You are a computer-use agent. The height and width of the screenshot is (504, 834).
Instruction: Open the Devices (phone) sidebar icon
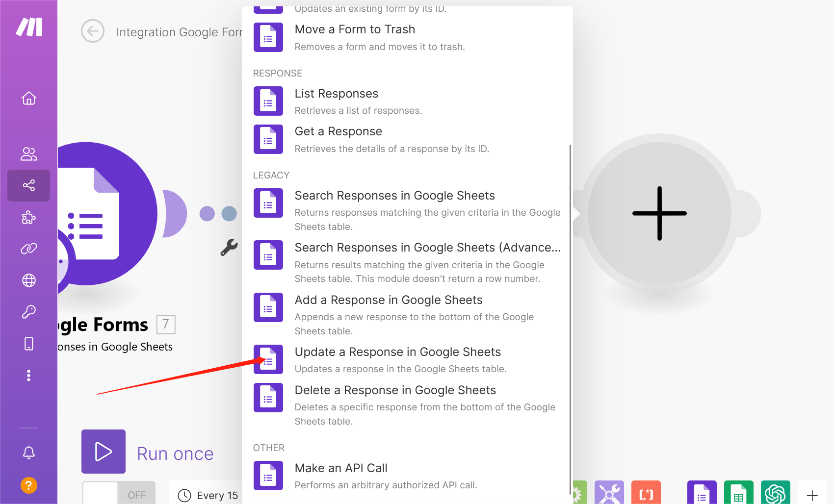click(29, 344)
